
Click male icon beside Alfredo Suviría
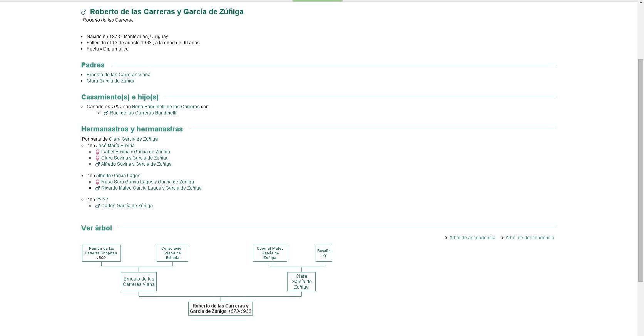pos(97,165)
